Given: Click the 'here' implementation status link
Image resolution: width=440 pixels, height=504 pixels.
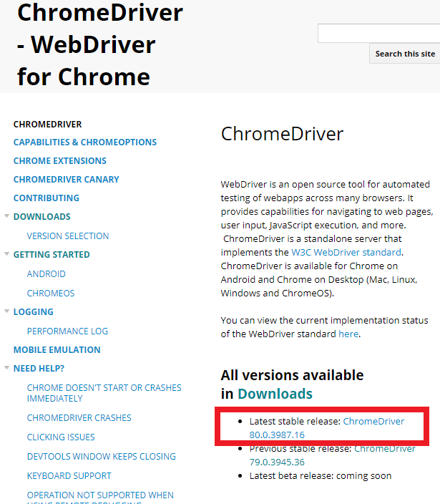Looking at the screenshot, I should coord(348,334).
